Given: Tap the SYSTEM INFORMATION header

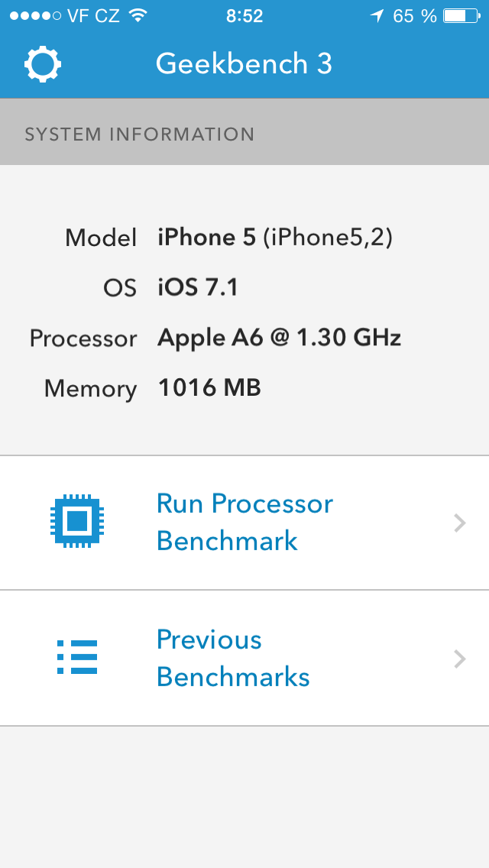Looking at the screenshot, I should point(139,134).
